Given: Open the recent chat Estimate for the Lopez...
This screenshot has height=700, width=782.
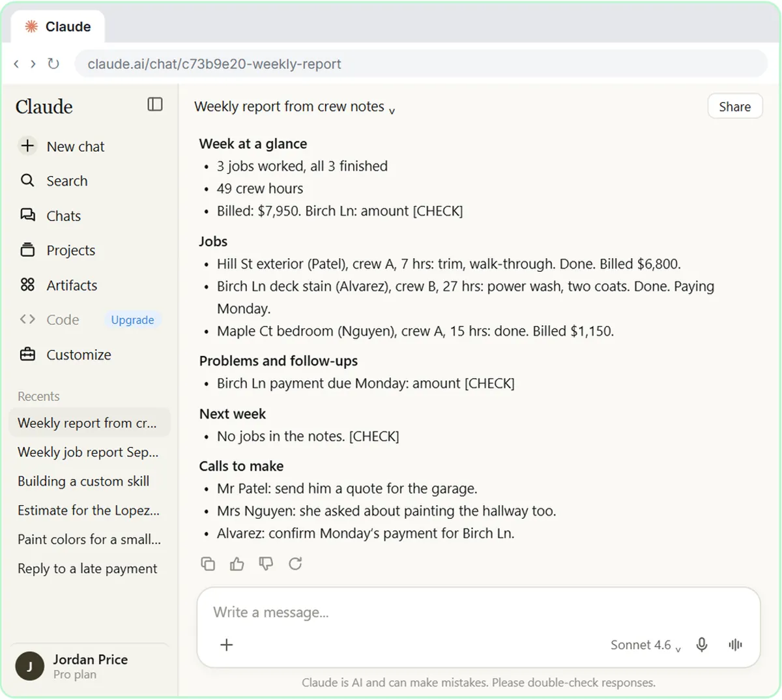Looking at the screenshot, I should tap(89, 510).
